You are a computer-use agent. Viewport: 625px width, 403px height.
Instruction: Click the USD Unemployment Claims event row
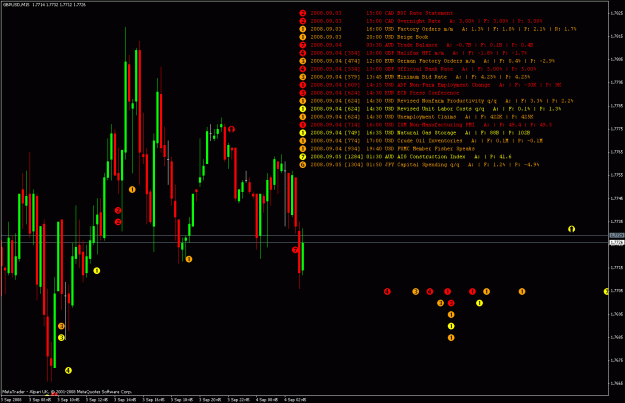coord(422,117)
